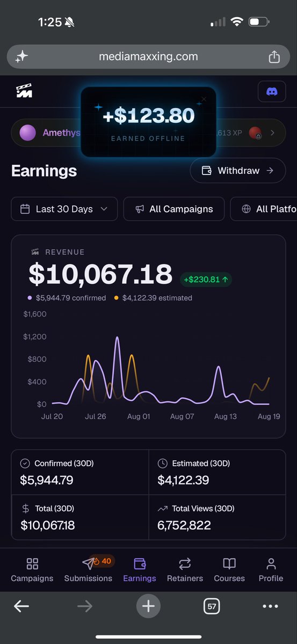Switch to the Retainers tab
The width and height of the screenshot is (297, 644).
[185, 570]
